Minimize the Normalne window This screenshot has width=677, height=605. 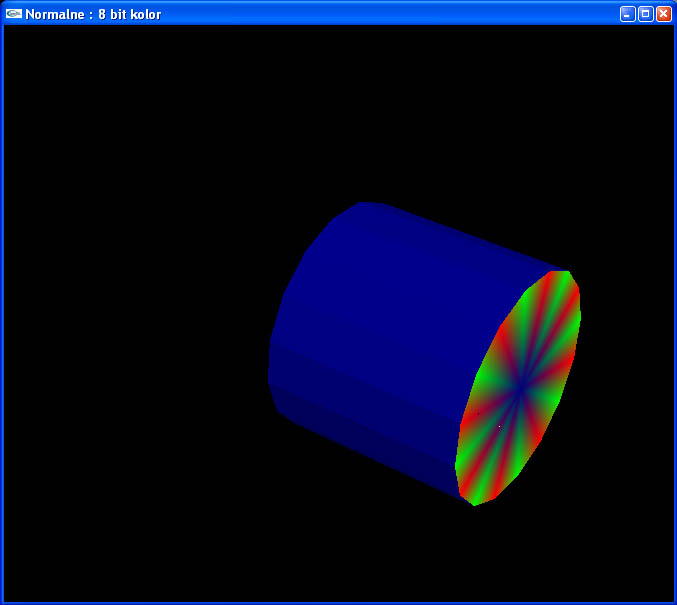pos(627,14)
